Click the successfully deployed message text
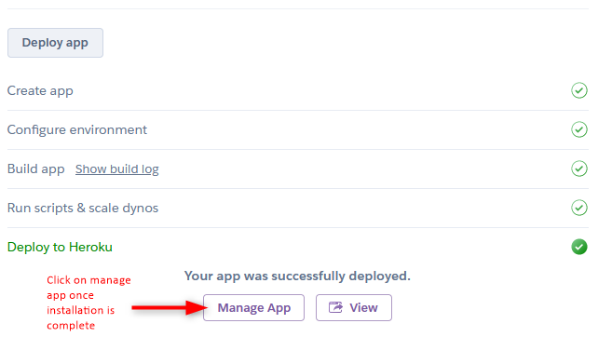 pos(297,276)
